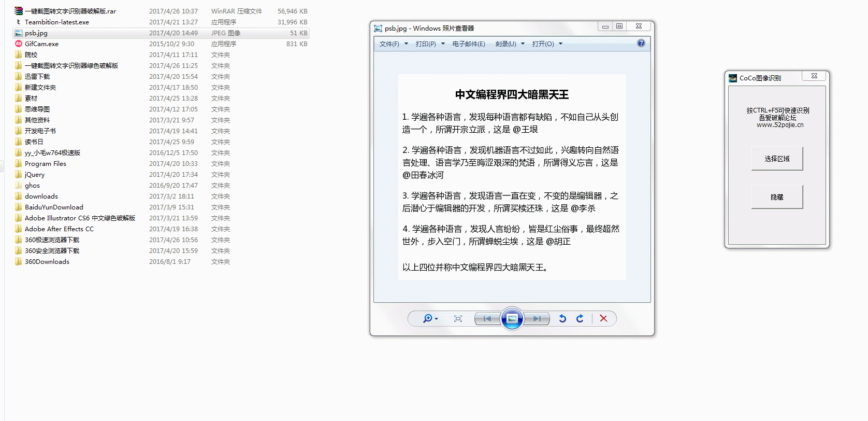The width and height of the screenshot is (868, 421).
Task: Click the 2015/10/2 9:30 date cell
Action: tap(172, 44)
